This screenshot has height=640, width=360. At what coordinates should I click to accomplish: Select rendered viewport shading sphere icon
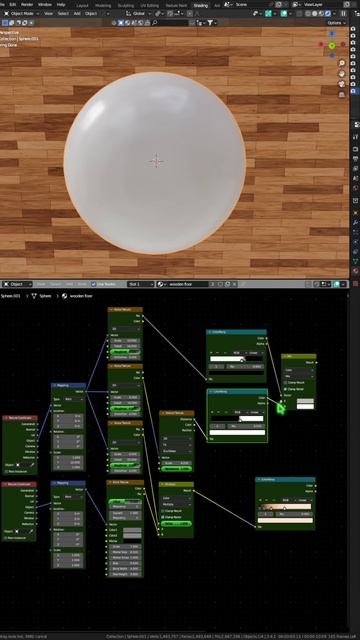pos(328,13)
